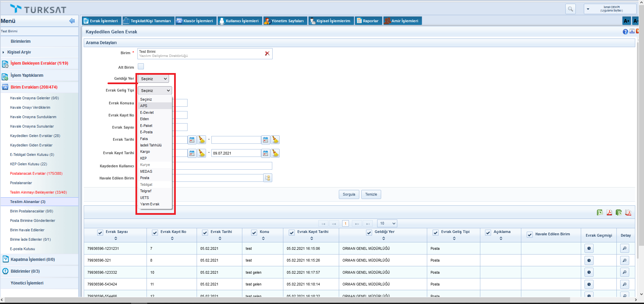Open calendar picker for Evrak Kayıt Tarihi end date
This screenshot has width=644, height=304.
point(266,153)
